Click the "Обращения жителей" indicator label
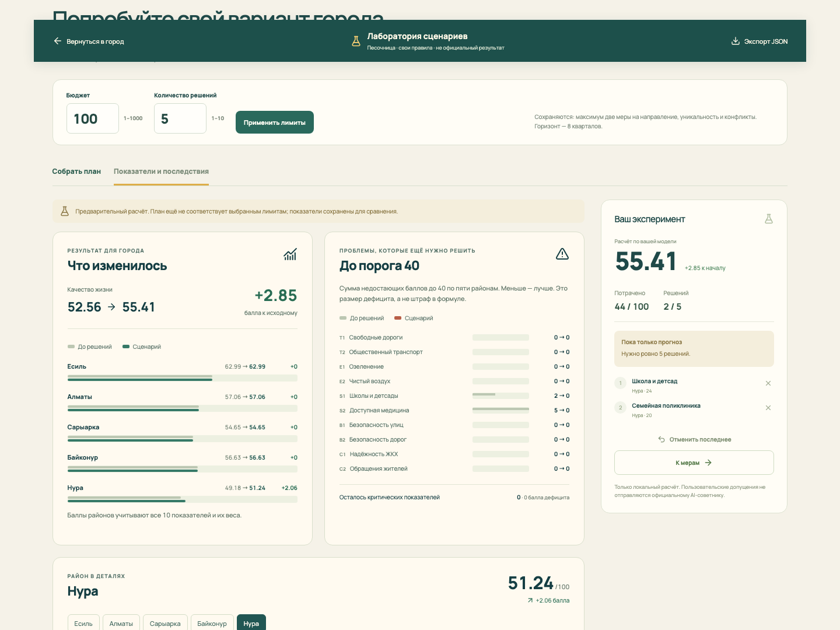Image resolution: width=840 pixels, height=630 pixels. (379, 469)
